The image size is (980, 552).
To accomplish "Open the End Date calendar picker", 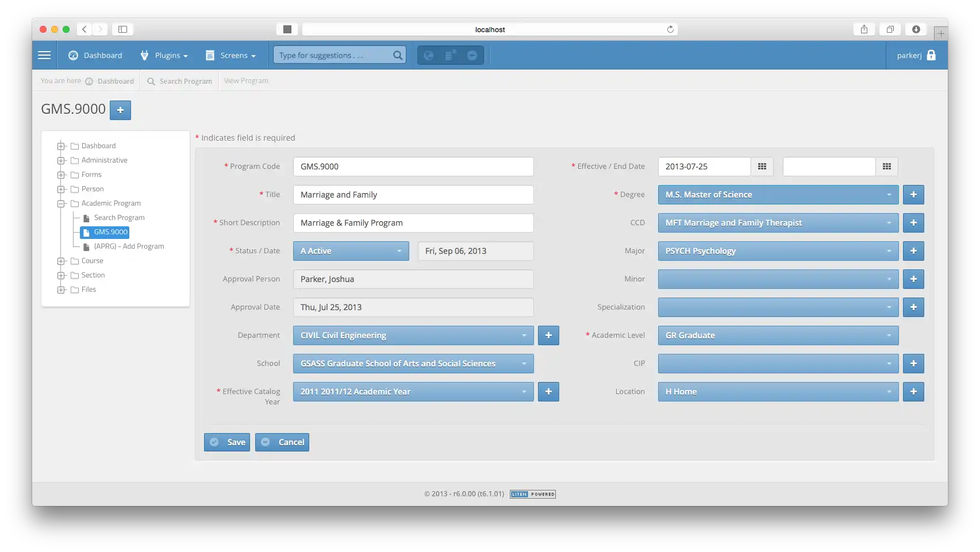I will (x=887, y=167).
